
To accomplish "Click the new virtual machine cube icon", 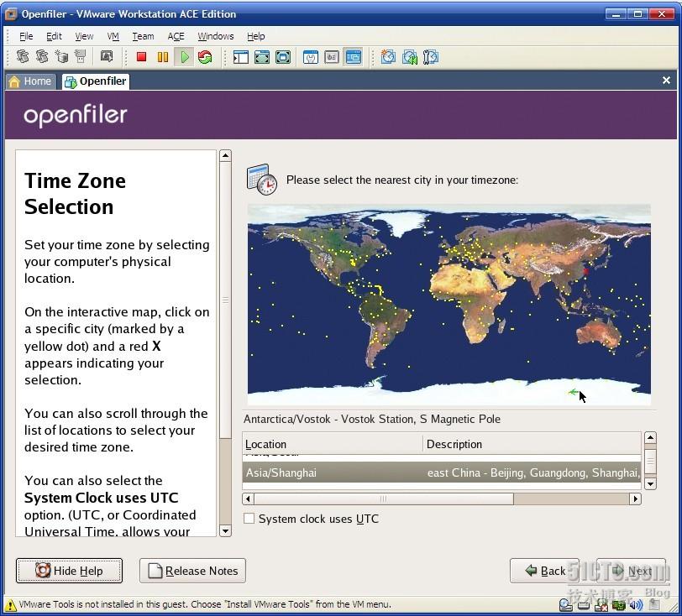I will point(61,56).
